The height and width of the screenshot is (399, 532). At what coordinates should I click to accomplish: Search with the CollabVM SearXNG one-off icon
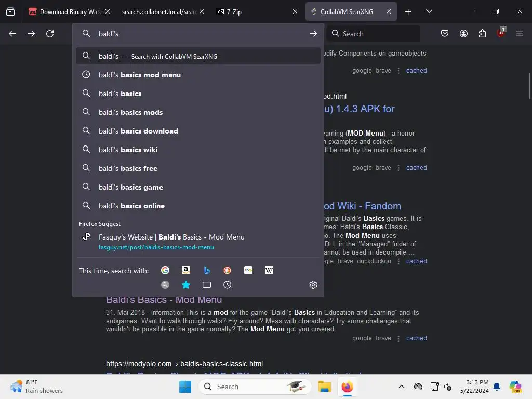[165, 285]
